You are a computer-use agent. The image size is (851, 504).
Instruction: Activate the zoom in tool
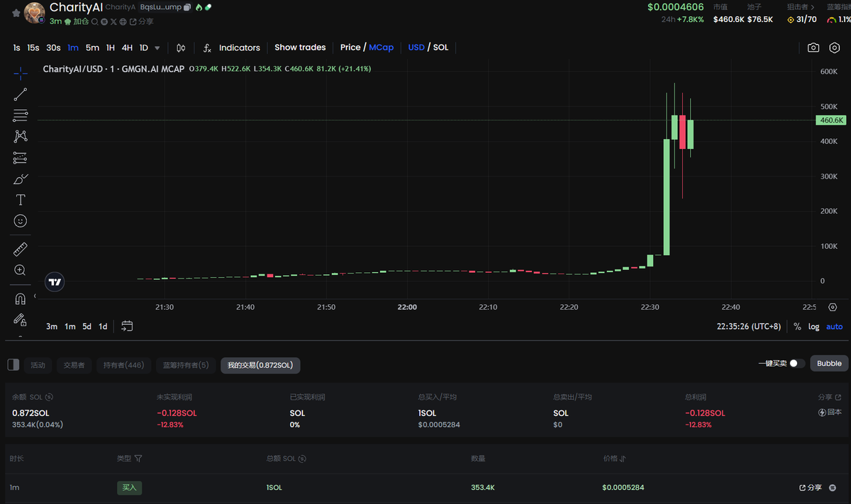pyautogui.click(x=21, y=270)
